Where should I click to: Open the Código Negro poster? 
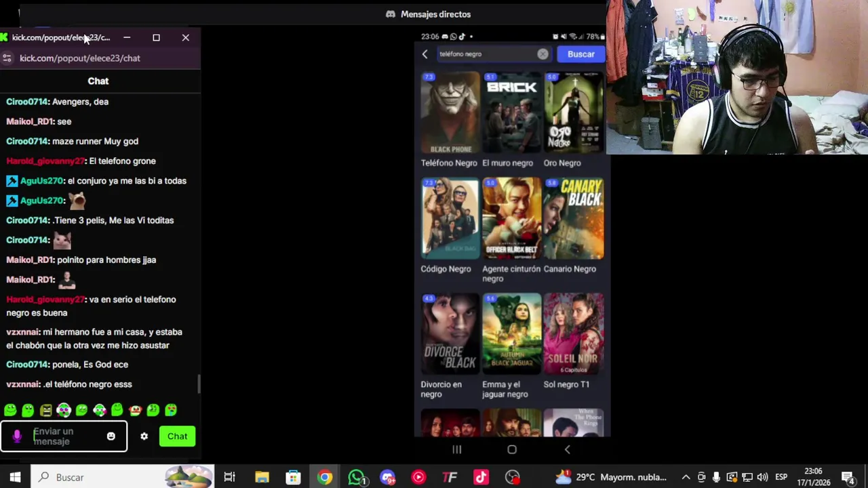(x=450, y=220)
